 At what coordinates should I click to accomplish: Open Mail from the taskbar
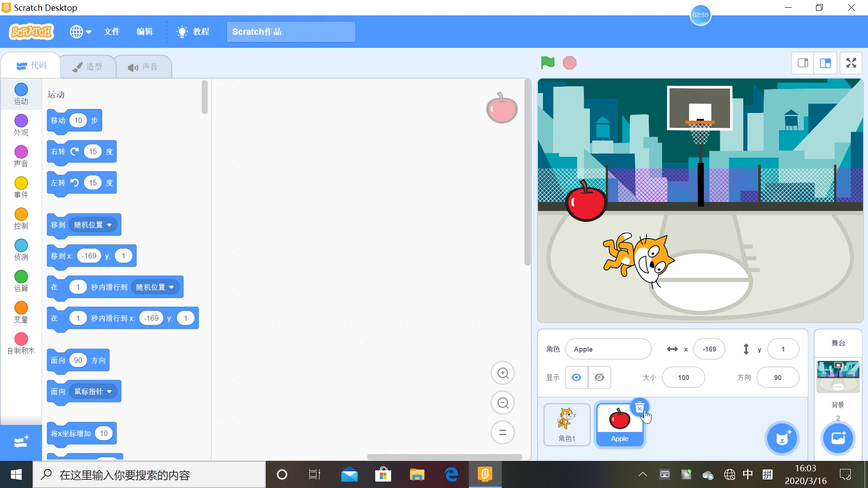coord(349,474)
